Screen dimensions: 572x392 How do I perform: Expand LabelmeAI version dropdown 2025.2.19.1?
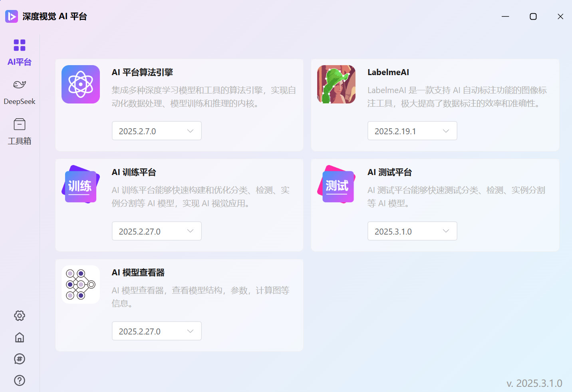[x=412, y=131]
